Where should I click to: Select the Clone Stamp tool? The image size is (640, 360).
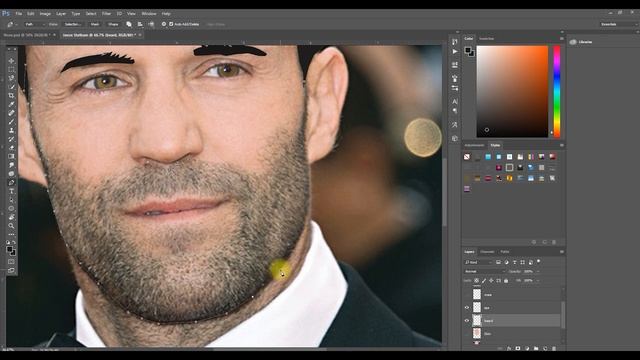coord(11,130)
